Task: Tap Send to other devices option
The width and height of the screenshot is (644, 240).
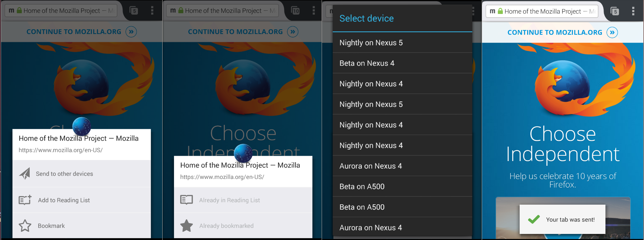Action: click(x=64, y=174)
